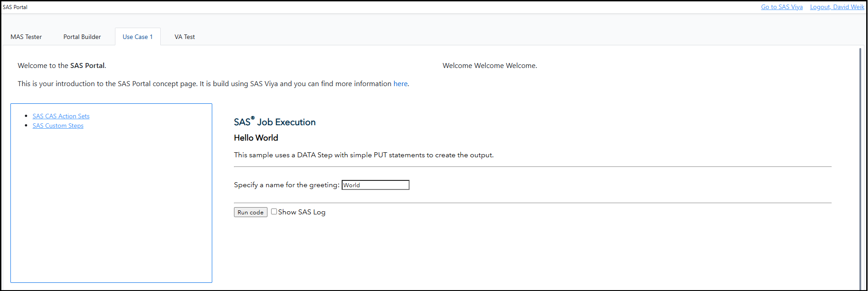Viewport: 868px width, 291px height.
Task: Click the 'Welcome Welcome Welcome.' text
Action: tap(490, 66)
